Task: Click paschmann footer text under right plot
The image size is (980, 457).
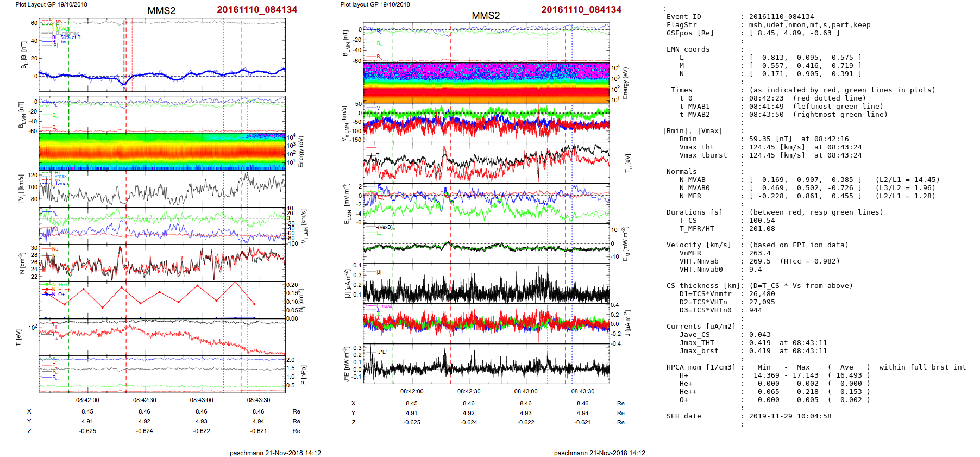Action: point(599,453)
